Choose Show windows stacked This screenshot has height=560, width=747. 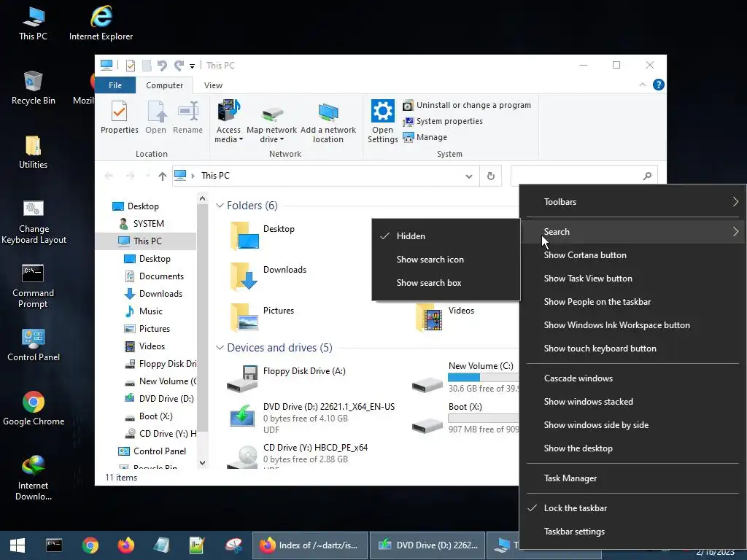[632, 402]
